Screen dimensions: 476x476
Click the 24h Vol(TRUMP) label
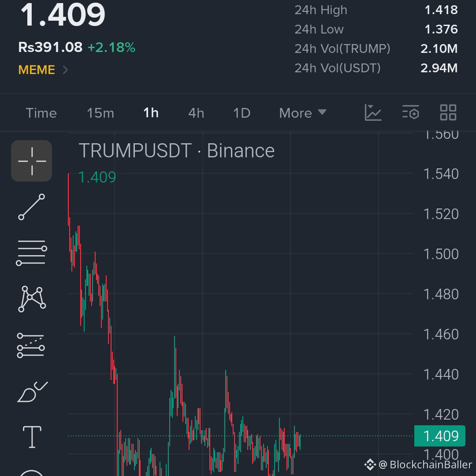click(342, 48)
